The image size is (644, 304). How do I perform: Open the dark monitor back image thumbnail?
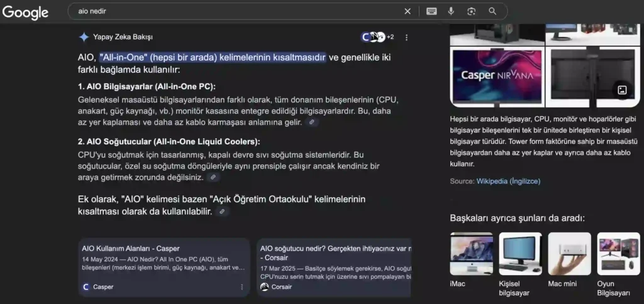coord(592,76)
